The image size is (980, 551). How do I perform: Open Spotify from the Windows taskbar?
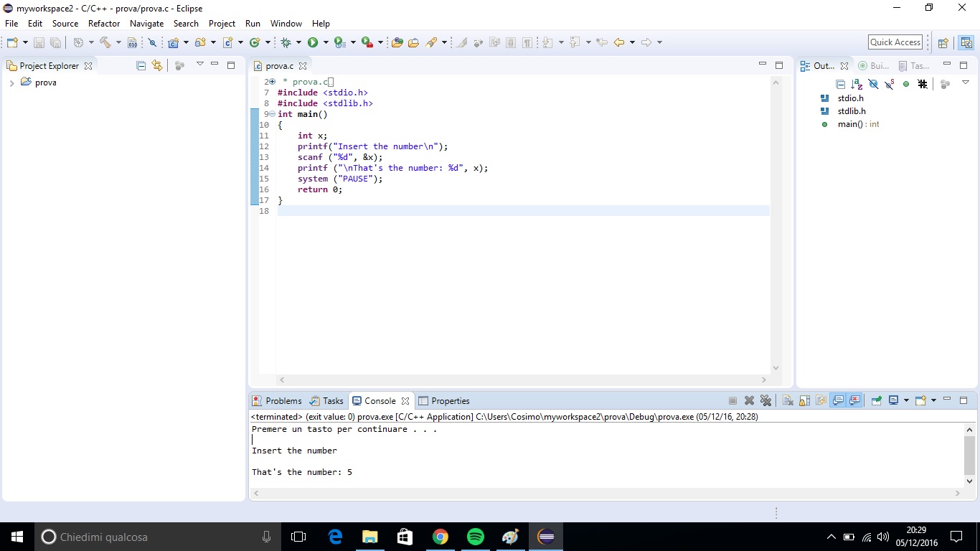(475, 537)
